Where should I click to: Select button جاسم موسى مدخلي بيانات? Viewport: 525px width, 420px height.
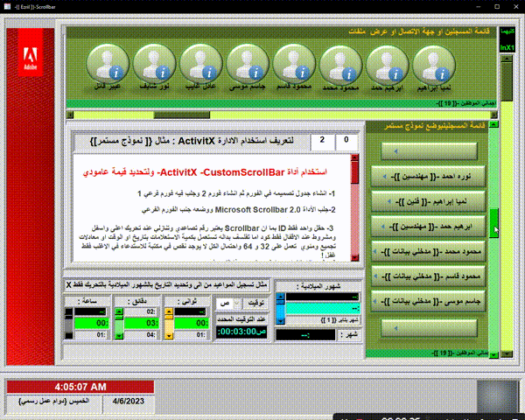coord(429,301)
